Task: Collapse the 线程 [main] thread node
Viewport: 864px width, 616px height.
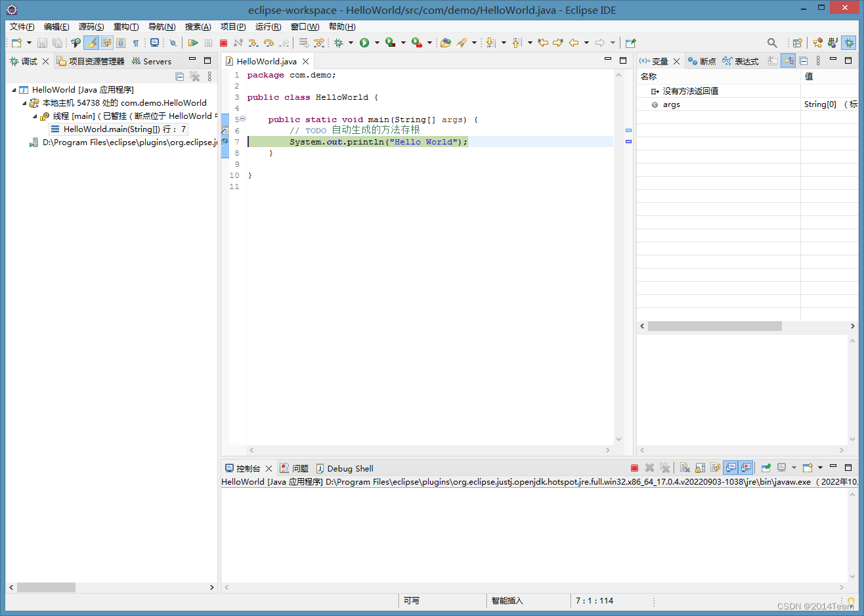Action: click(x=35, y=116)
